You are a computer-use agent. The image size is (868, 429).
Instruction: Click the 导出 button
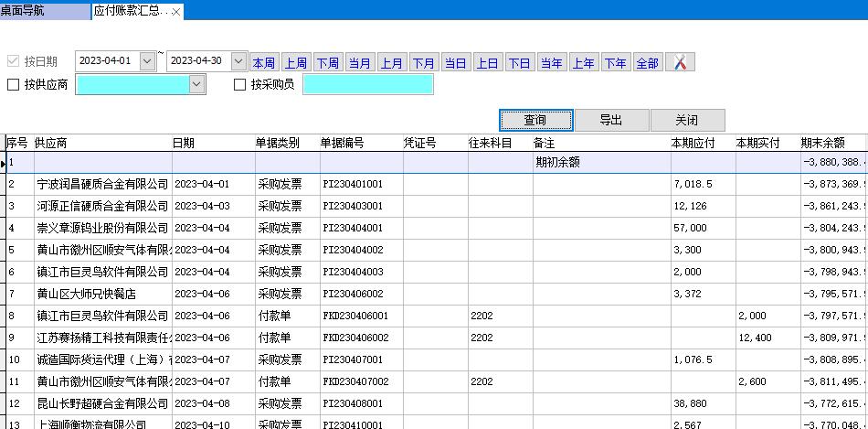[x=610, y=120]
